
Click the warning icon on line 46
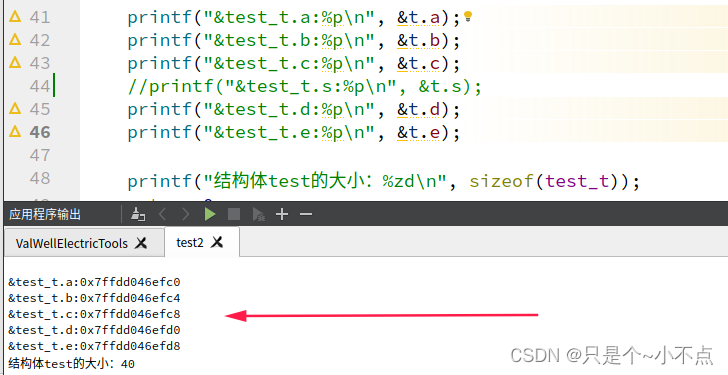point(15,131)
